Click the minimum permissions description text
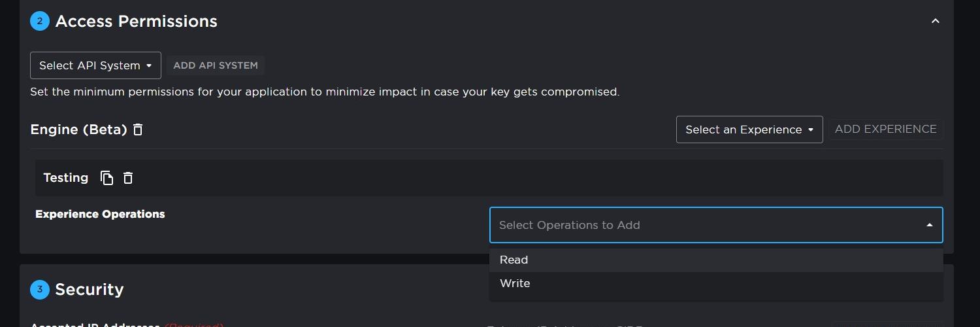Viewport: 980px width, 327px height. (324, 92)
